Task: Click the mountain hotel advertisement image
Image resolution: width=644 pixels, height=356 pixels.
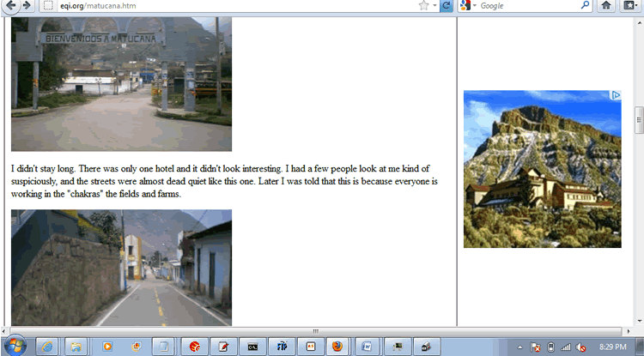Action: click(542, 169)
